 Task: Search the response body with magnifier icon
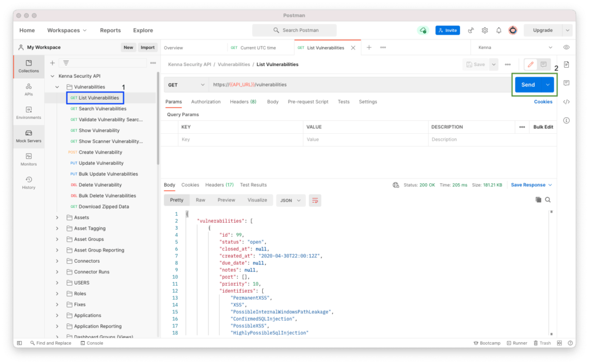pos(548,200)
